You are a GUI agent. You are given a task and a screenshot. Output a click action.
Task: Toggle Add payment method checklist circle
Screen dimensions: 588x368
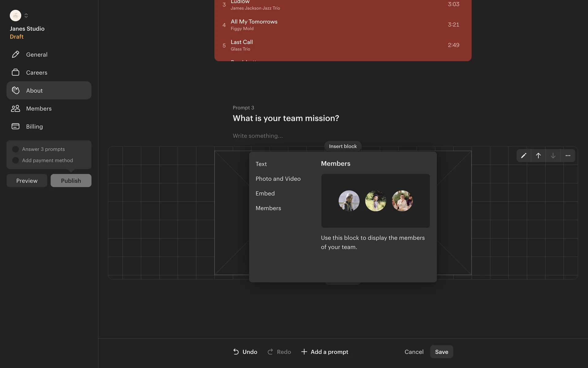pos(15,160)
